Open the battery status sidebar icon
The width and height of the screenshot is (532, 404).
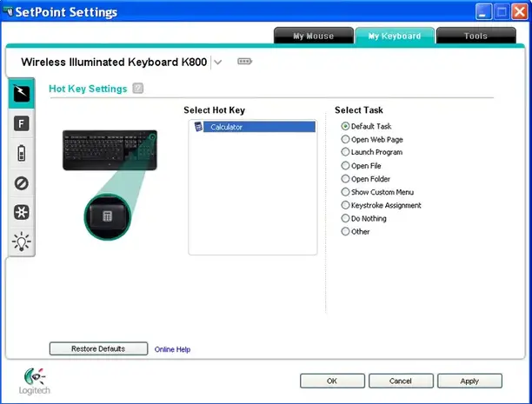click(22, 153)
